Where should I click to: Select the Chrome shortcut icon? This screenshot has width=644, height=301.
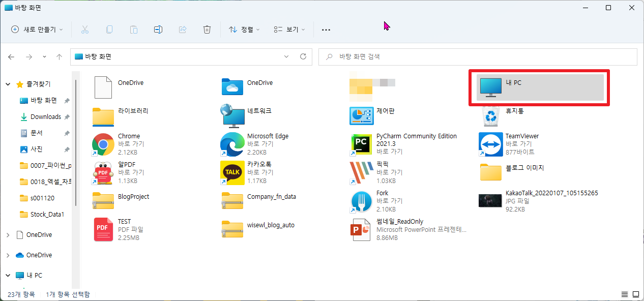[103, 144]
